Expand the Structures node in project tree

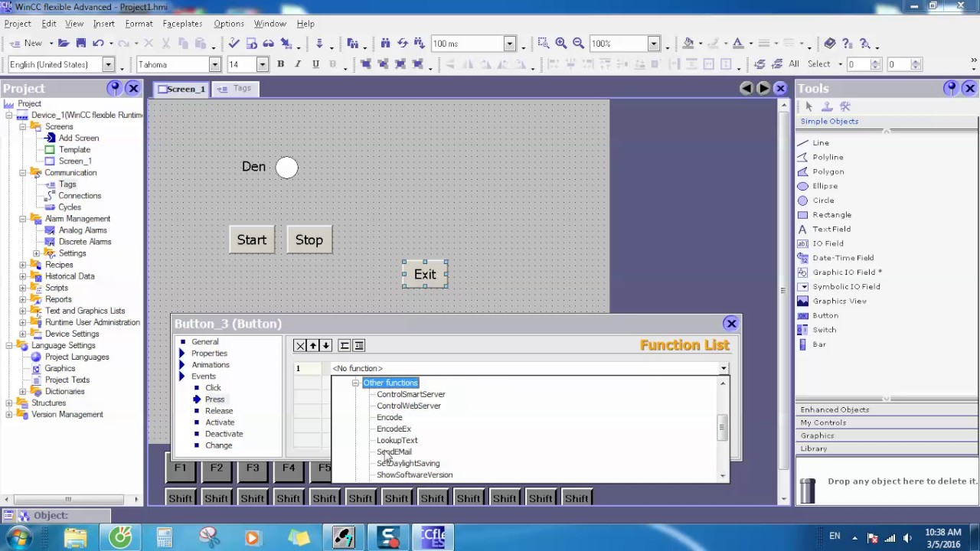click(9, 403)
